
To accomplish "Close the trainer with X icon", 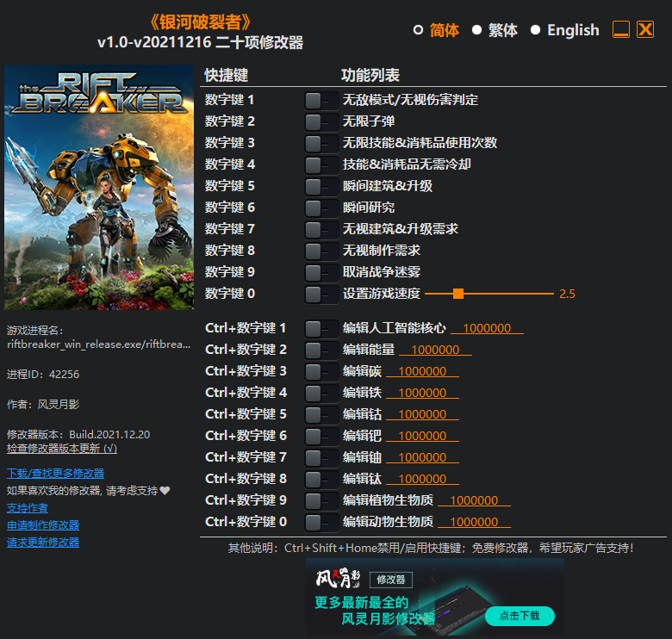I will point(645,29).
